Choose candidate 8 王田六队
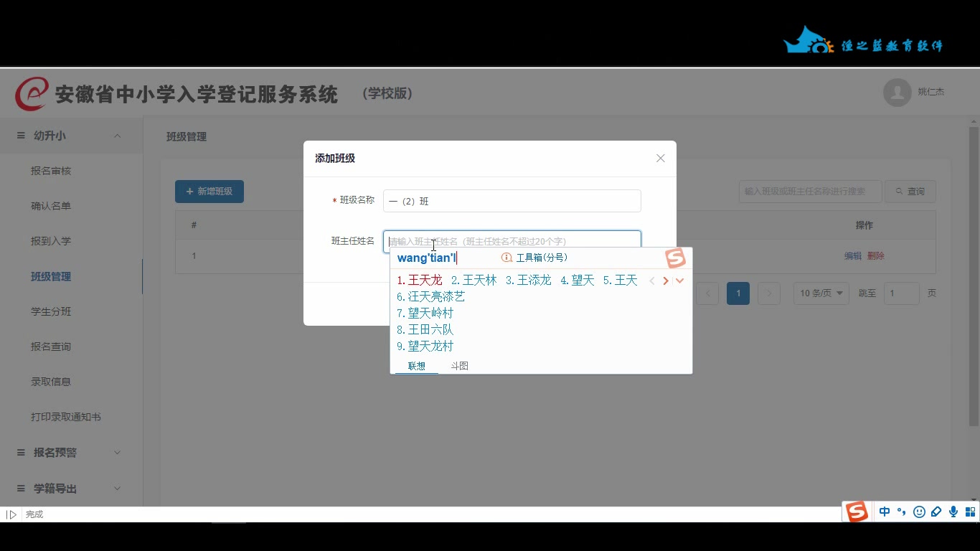Image resolution: width=980 pixels, height=551 pixels. tap(425, 330)
